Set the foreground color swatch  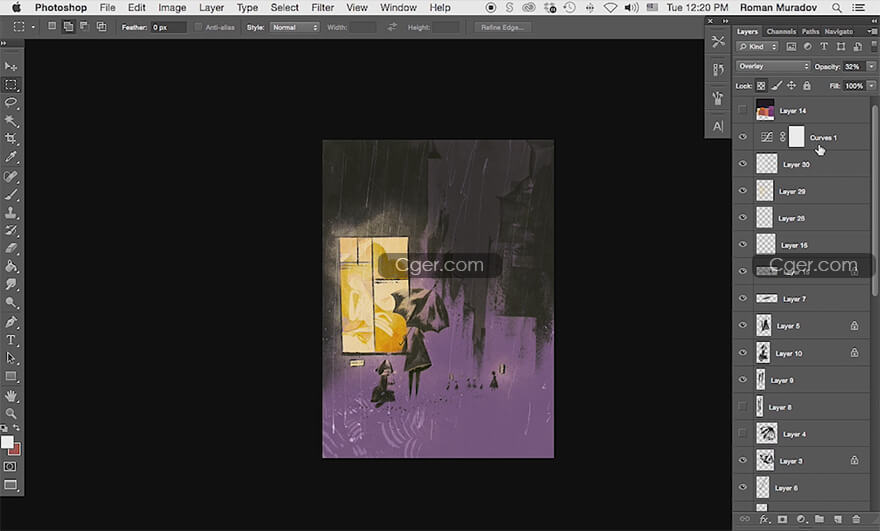point(7,442)
